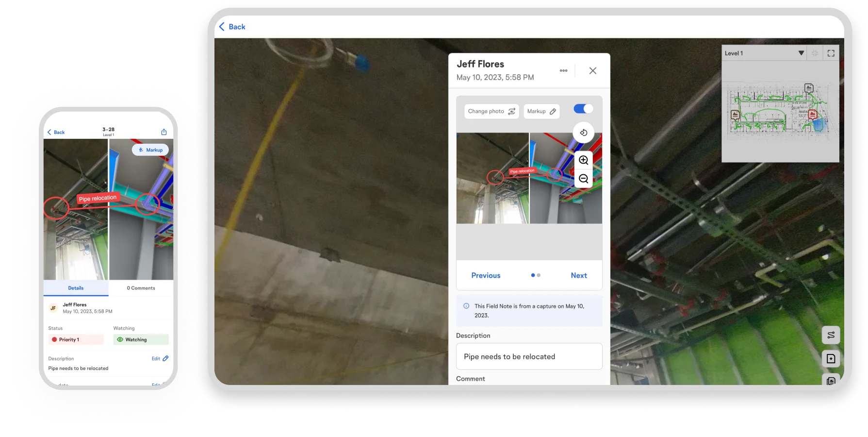The image size is (868, 437).
Task: Open the media gallery icon at bottom right
Action: [831, 382]
